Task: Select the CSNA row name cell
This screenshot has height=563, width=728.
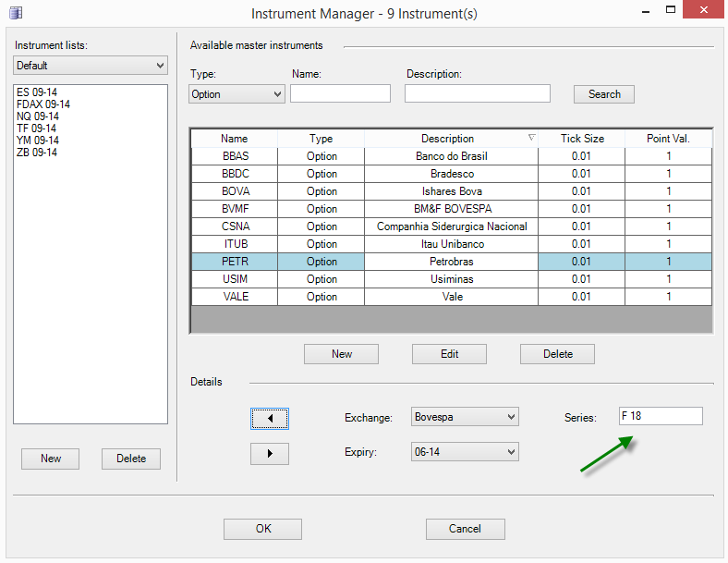Action: tap(235, 226)
